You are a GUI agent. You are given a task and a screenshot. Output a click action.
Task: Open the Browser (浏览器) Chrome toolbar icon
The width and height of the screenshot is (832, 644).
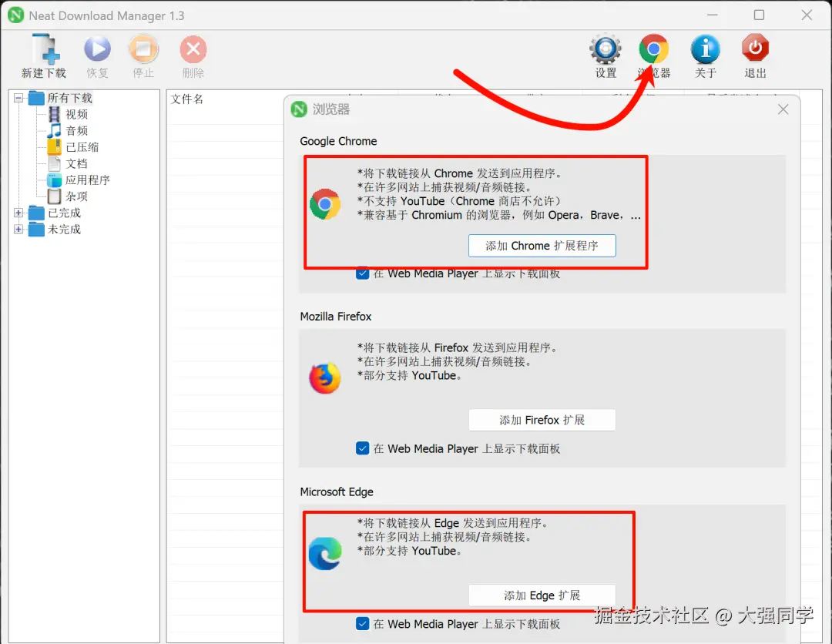point(654,49)
